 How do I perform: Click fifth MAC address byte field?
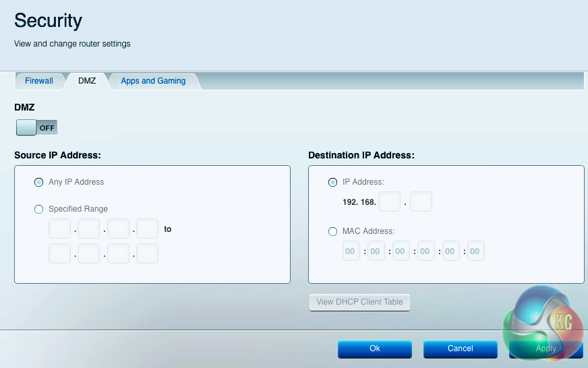click(x=450, y=251)
